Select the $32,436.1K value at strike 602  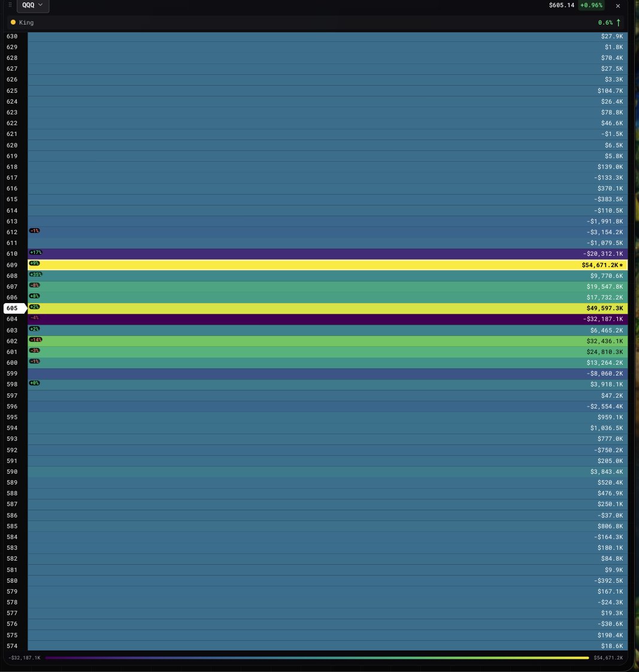coord(605,341)
